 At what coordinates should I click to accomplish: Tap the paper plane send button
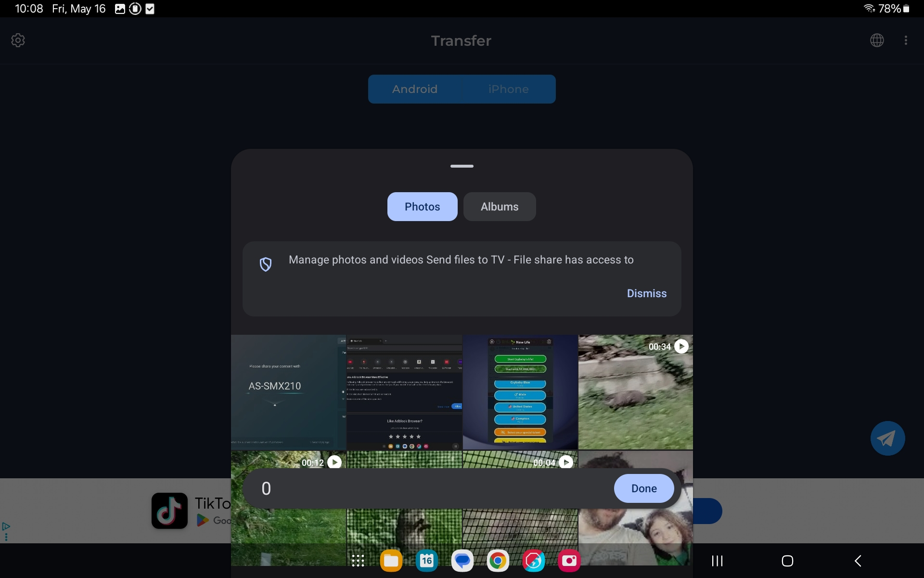(887, 438)
